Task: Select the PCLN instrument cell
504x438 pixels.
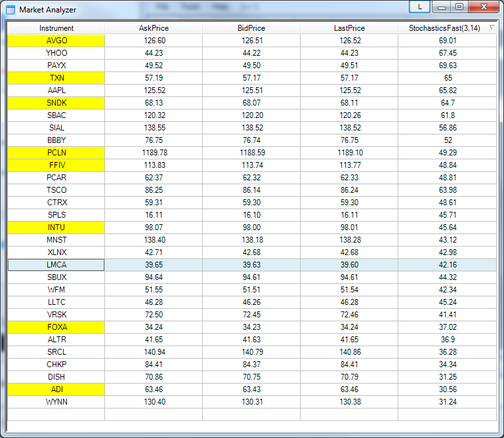Action: click(56, 153)
